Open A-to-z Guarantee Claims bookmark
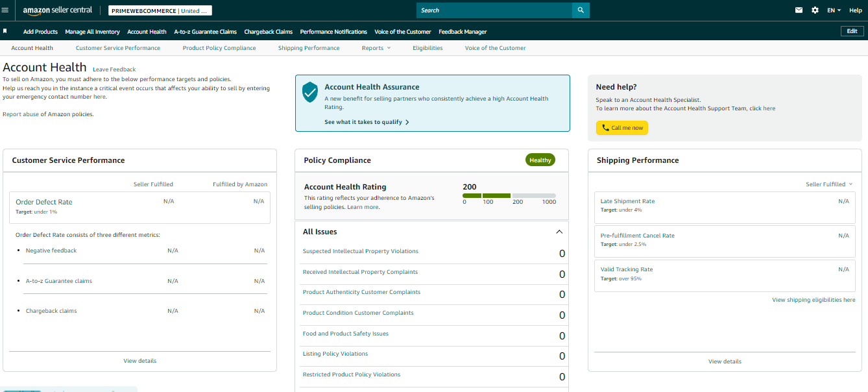The height and width of the screenshot is (392, 868). click(x=205, y=32)
